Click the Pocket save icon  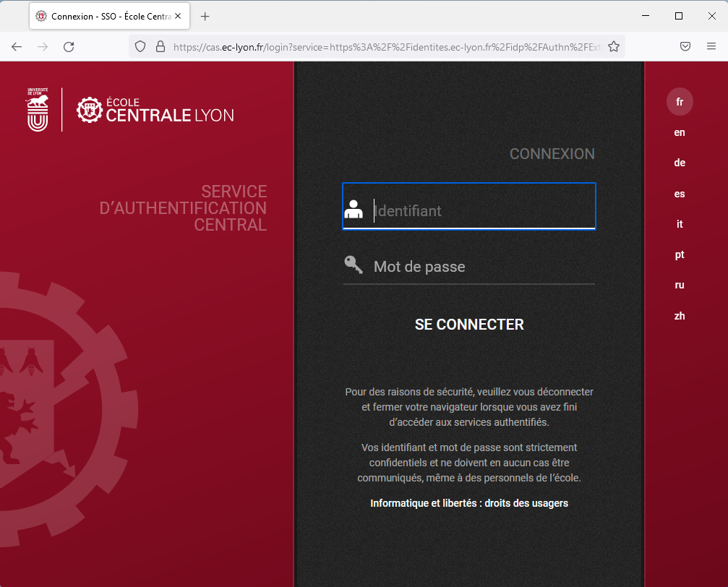[685, 46]
